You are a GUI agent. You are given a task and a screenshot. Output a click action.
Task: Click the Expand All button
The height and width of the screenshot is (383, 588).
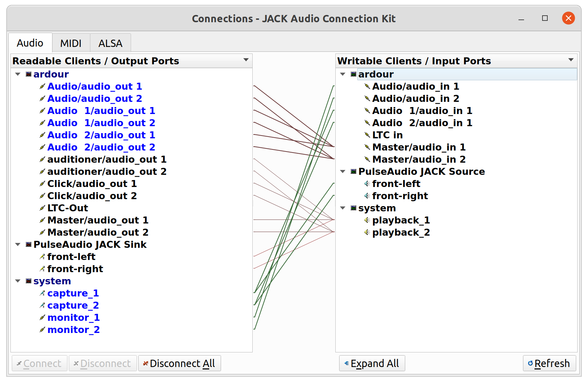(372, 363)
